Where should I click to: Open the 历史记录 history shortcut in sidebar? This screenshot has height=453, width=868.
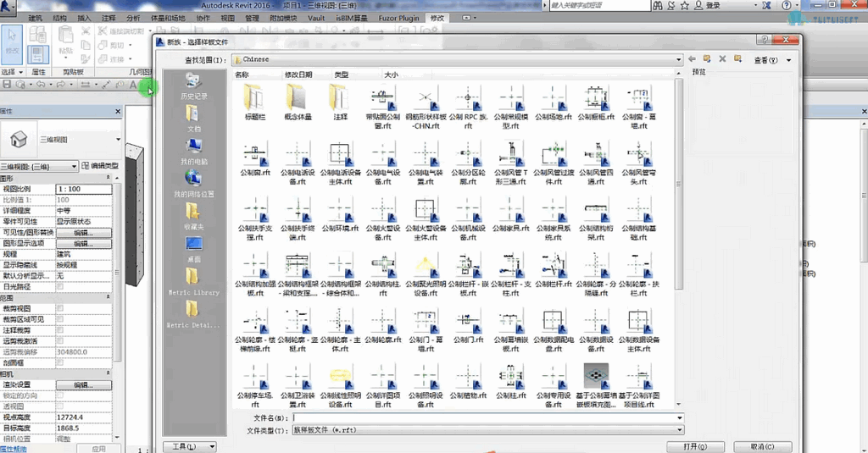(194, 86)
